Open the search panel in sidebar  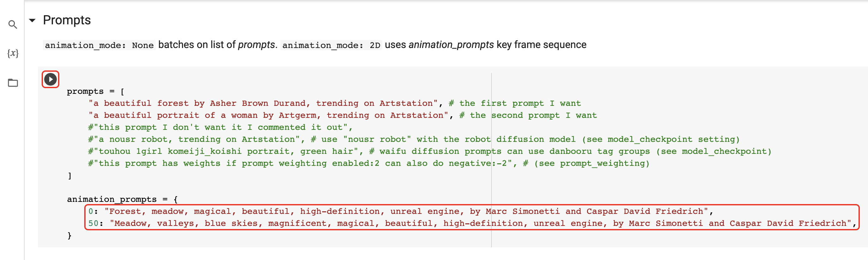(13, 24)
